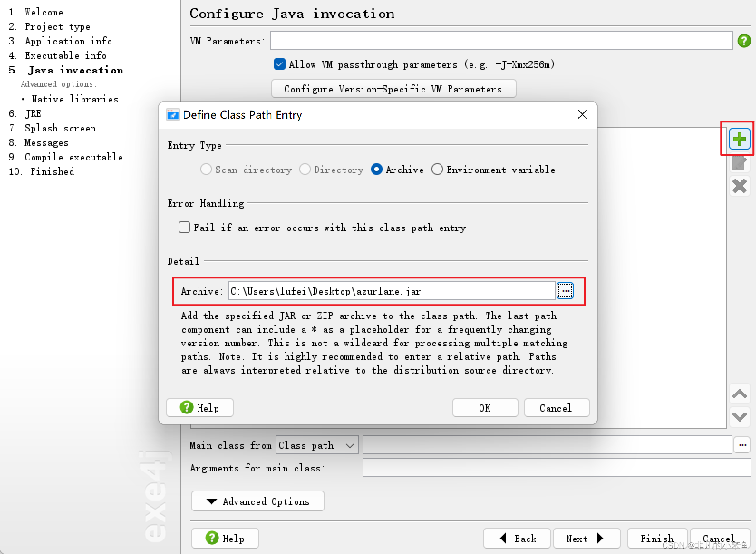Viewport: 756px width, 554px height.
Task: Click Configure Version-Specific VM Parameters
Action: pos(393,89)
